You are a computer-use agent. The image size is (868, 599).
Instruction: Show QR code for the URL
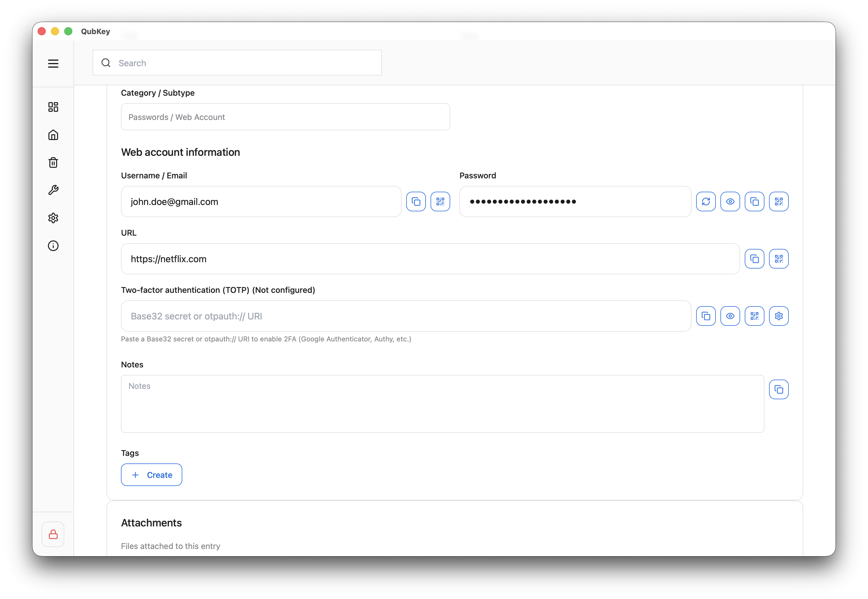[779, 258]
